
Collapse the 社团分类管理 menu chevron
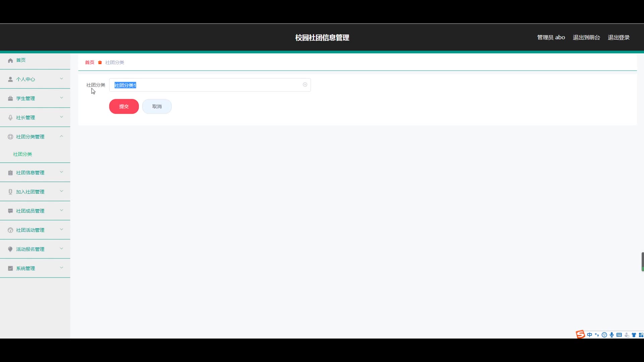pos(61,136)
